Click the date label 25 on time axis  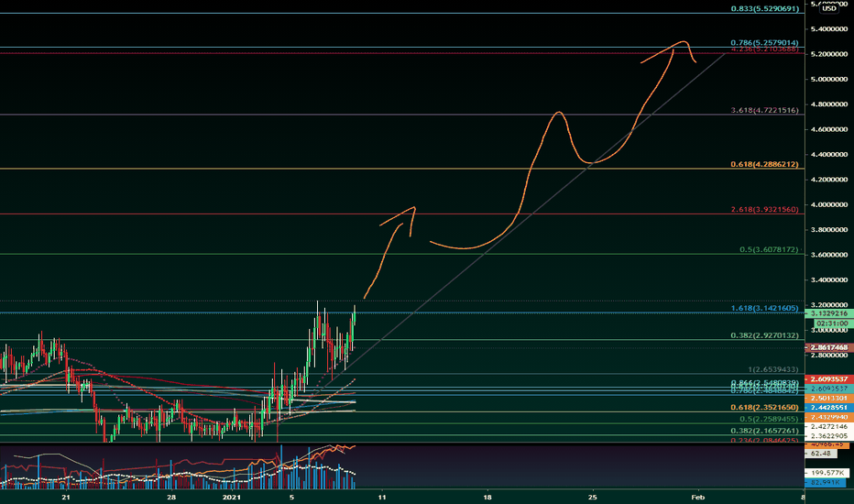(x=593, y=497)
